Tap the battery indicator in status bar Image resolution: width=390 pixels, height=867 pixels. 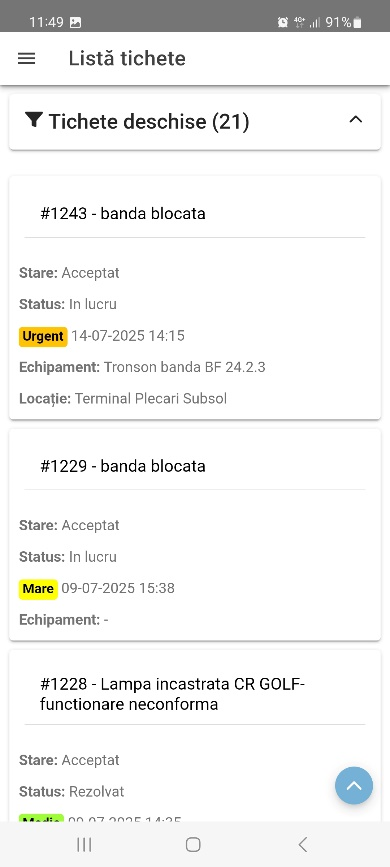358,22
